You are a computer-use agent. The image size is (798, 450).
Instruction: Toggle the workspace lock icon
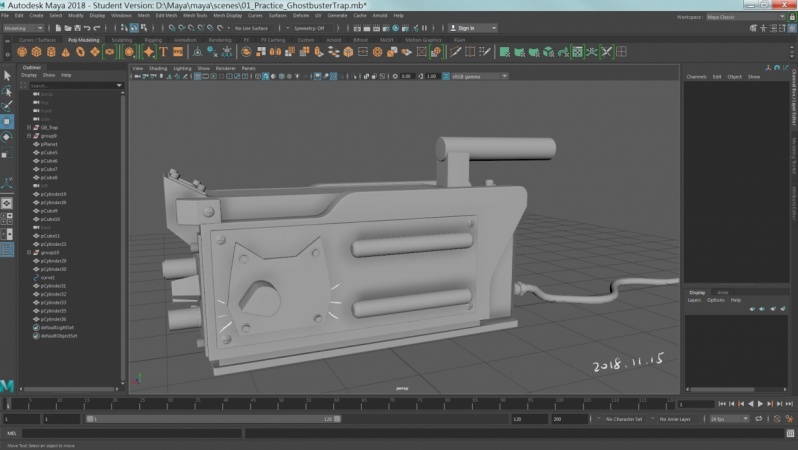tap(792, 17)
